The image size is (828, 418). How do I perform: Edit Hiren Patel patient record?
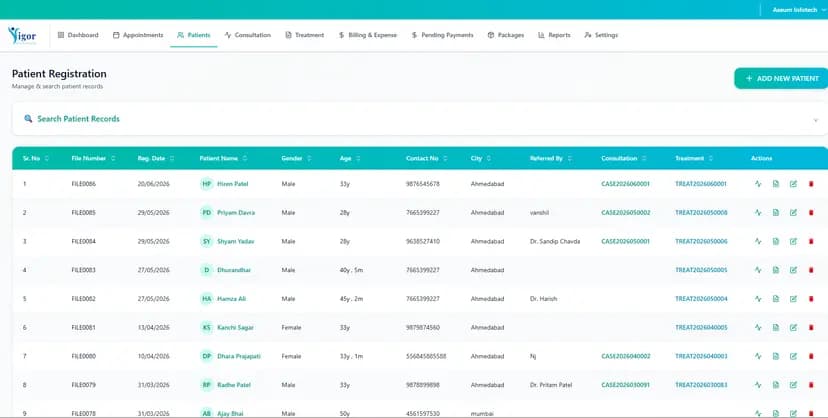793,184
